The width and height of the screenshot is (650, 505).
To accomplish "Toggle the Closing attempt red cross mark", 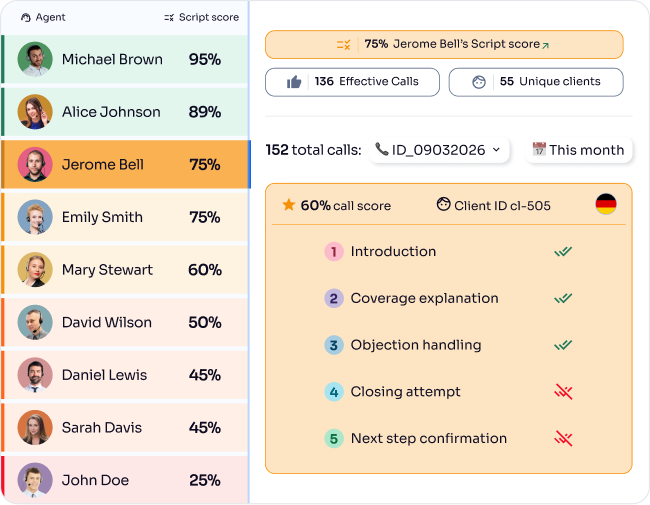I will click(563, 391).
